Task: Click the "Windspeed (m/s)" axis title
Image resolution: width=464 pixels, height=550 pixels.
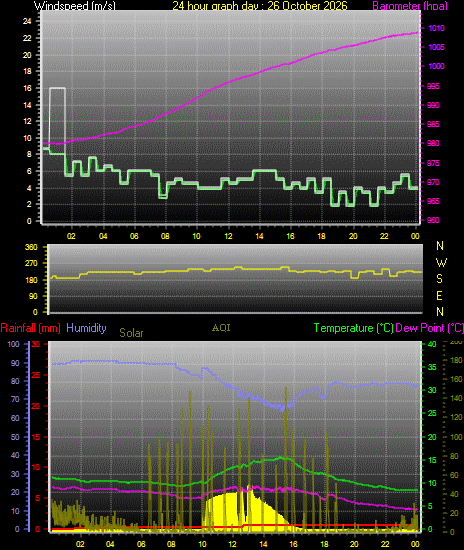Action: [x=74, y=5]
